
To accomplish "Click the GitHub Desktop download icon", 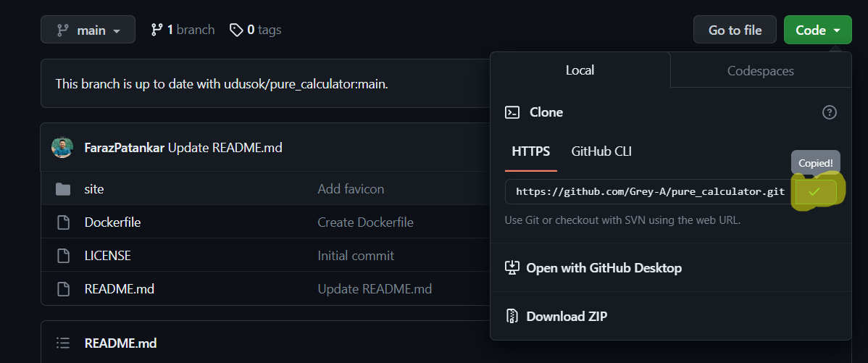I will (x=512, y=268).
